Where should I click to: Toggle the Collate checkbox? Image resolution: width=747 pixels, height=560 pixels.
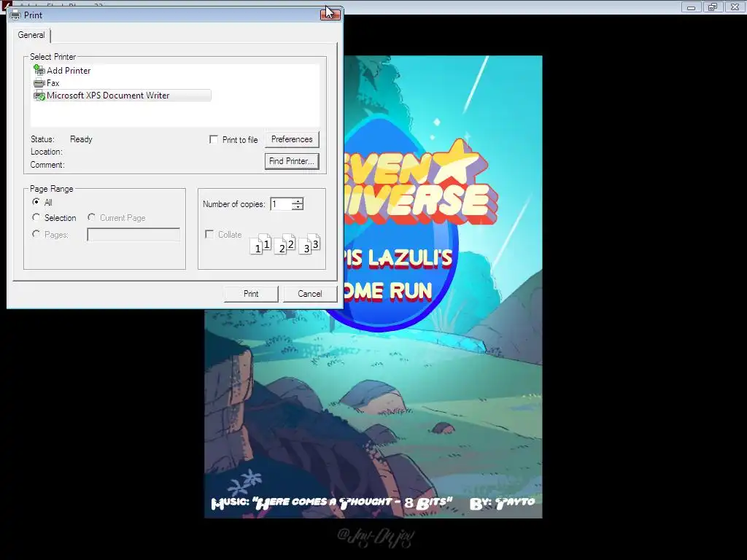209,234
